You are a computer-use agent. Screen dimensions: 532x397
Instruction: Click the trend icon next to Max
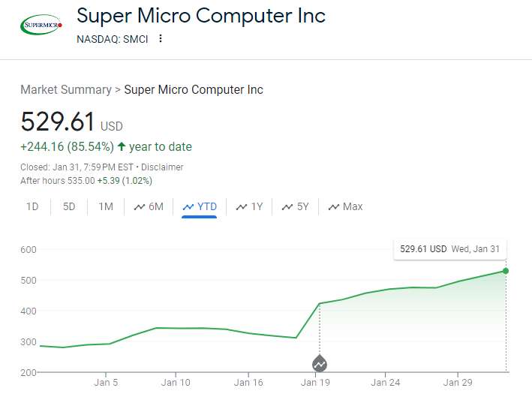click(334, 207)
